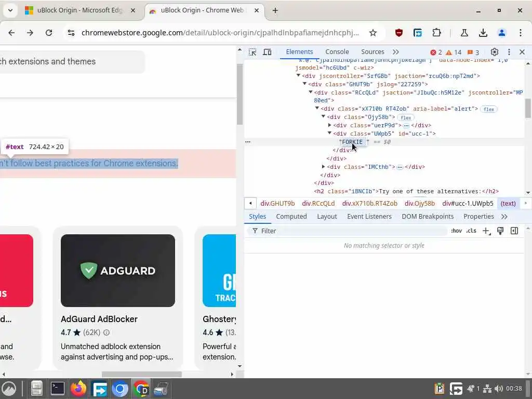Open the Event Listeners pane tab
This screenshot has width=532, height=399.
tap(369, 217)
